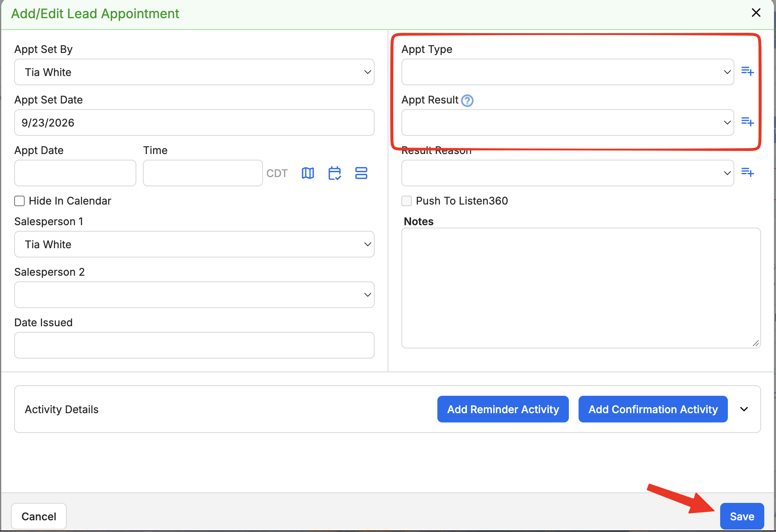Click the calendar check icon near CDT

point(335,173)
